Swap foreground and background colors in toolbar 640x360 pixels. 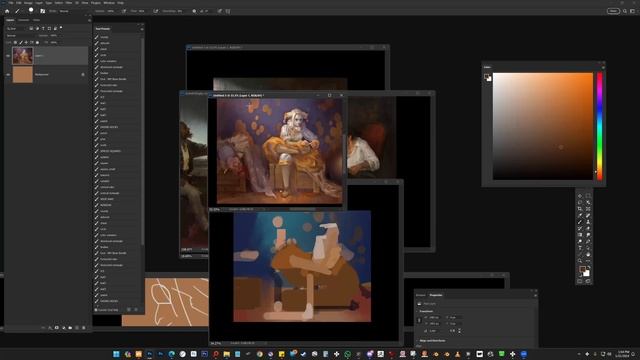(589, 268)
